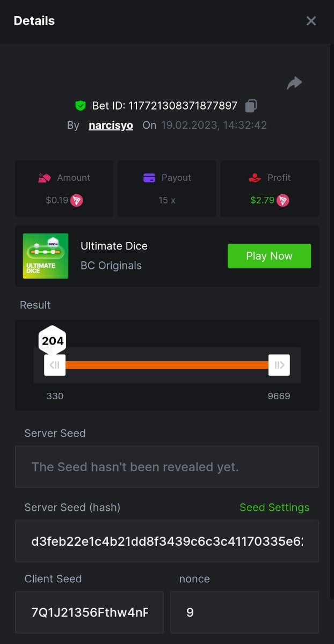The width and height of the screenshot is (334, 644).
Task: Click the red Profit icon
Action: [x=255, y=178]
